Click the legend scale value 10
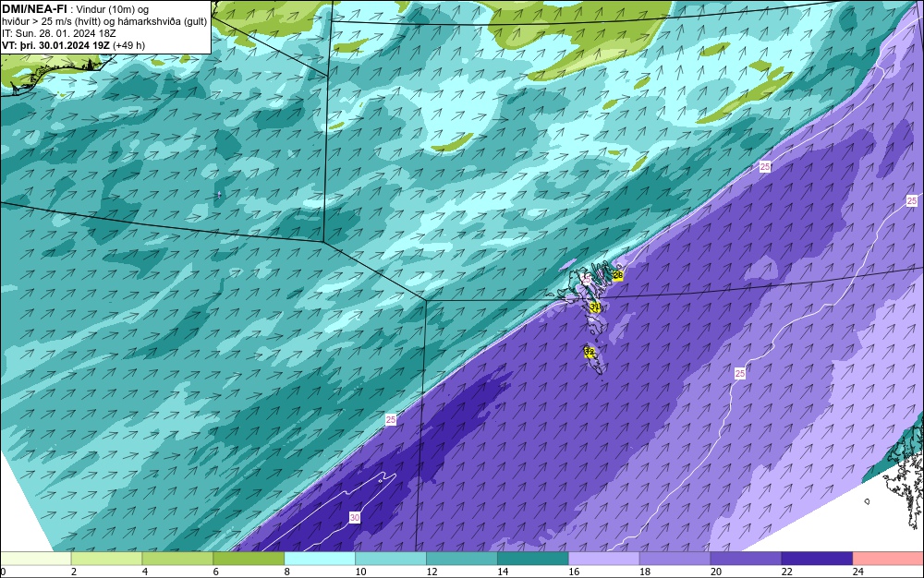Viewport: 924px width, 578px height. tap(360, 572)
